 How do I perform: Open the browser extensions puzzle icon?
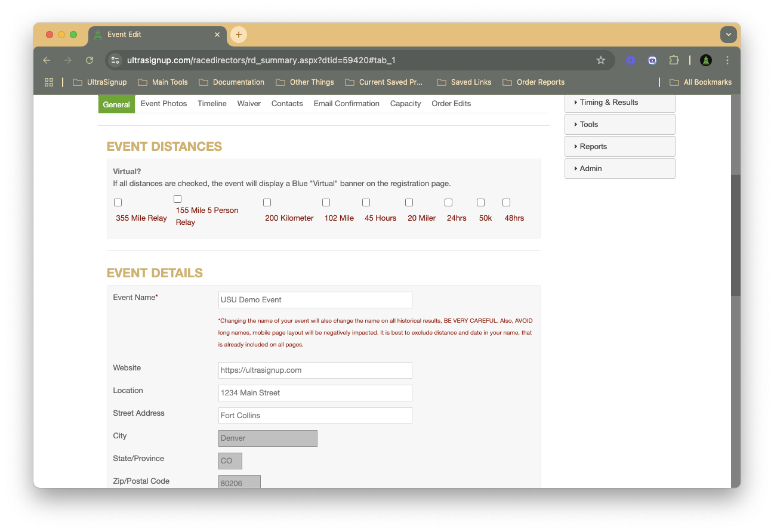[674, 60]
